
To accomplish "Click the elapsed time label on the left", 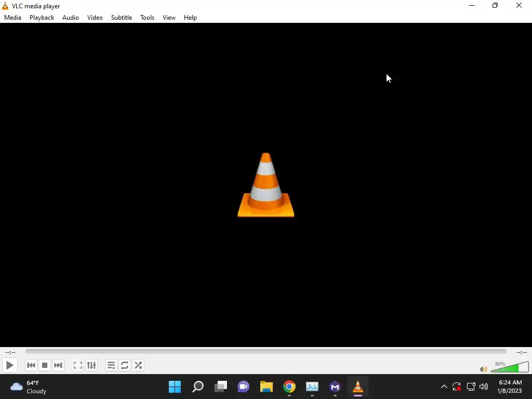I will (10, 352).
